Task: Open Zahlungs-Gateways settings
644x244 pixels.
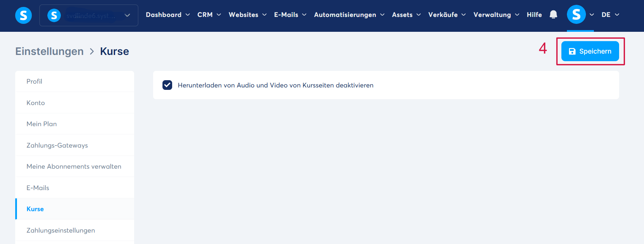Action: tap(75, 145)
